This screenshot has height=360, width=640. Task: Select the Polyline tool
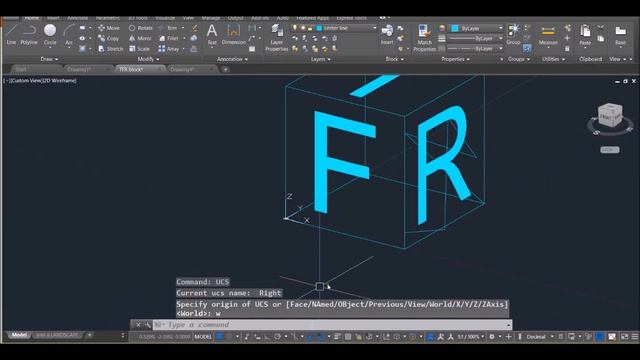click(x=29, y=34)
